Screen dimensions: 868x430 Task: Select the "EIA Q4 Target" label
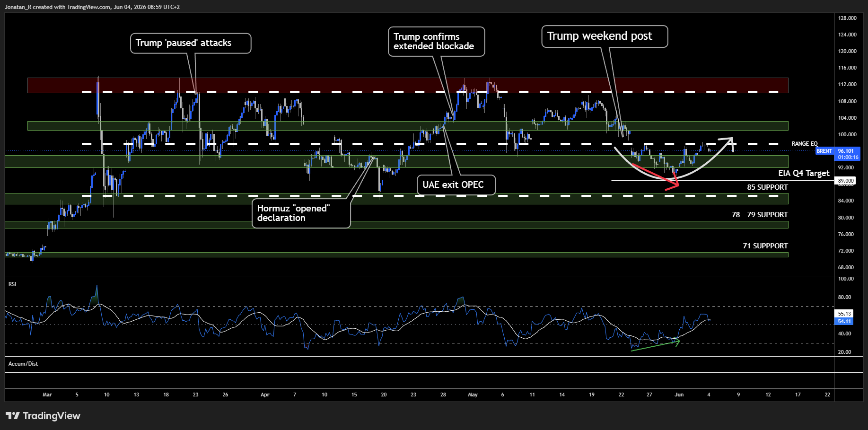tap(804, 173)
